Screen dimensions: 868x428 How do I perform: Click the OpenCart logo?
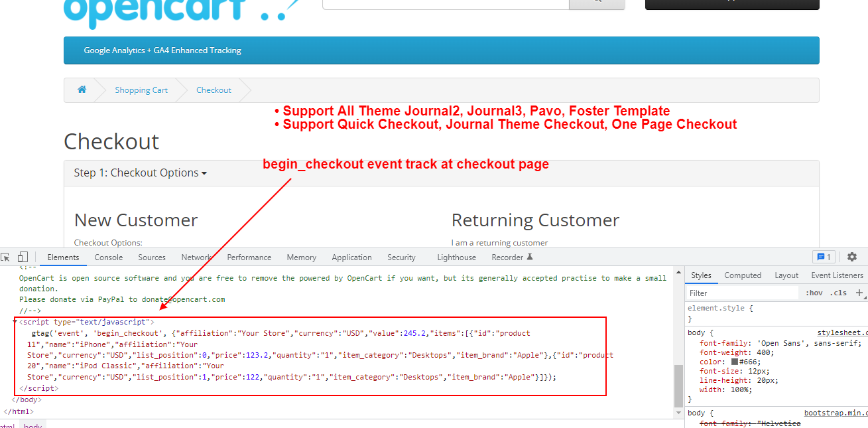click(180, 13)
